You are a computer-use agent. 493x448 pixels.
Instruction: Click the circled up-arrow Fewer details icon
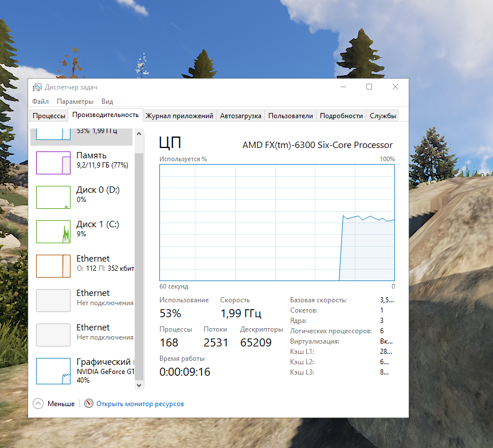pos(38,403)
